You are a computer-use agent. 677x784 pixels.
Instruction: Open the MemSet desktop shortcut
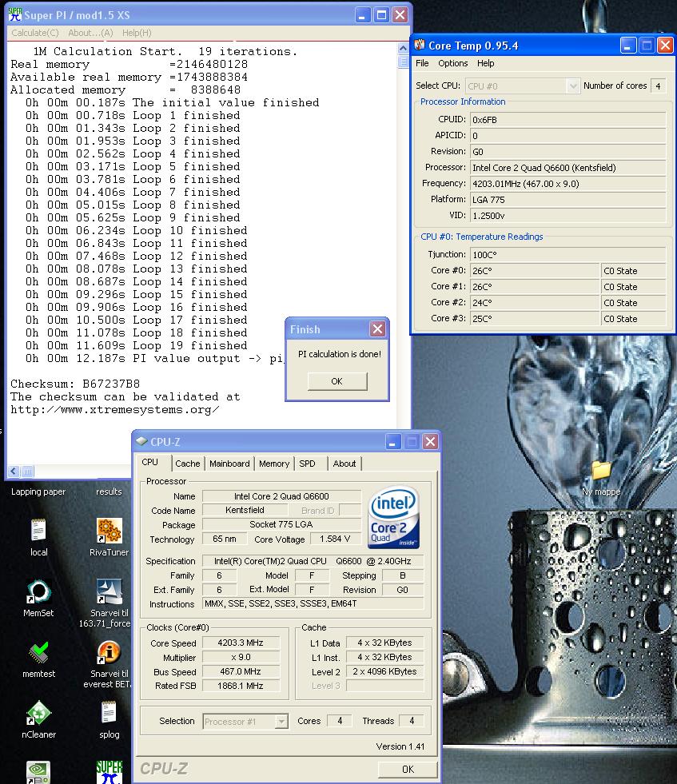(38, 592)
